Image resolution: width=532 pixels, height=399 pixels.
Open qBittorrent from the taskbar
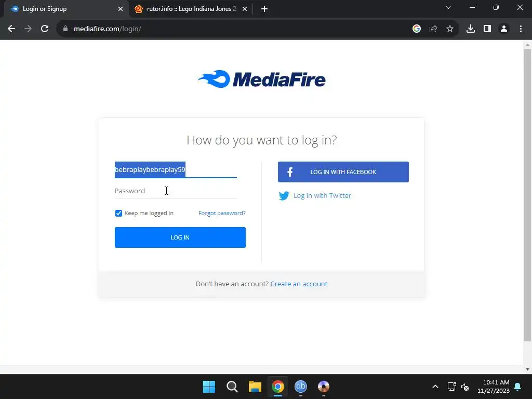click(x=301, y=387)
